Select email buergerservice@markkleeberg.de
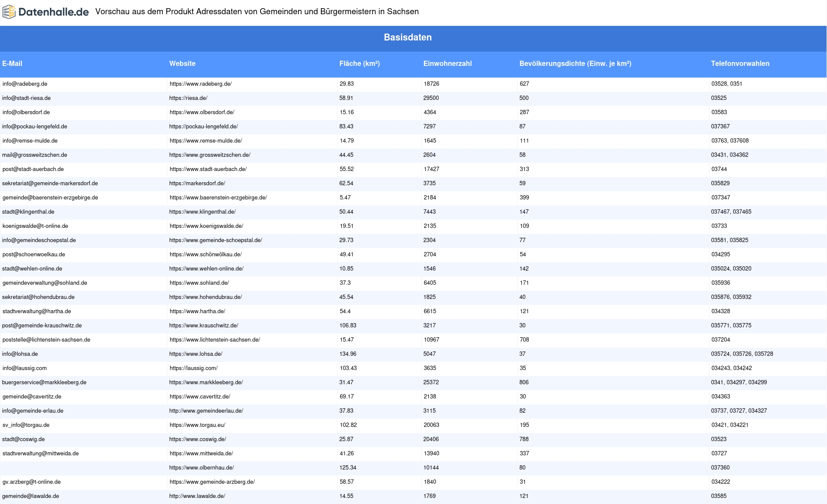 [44, 383]
